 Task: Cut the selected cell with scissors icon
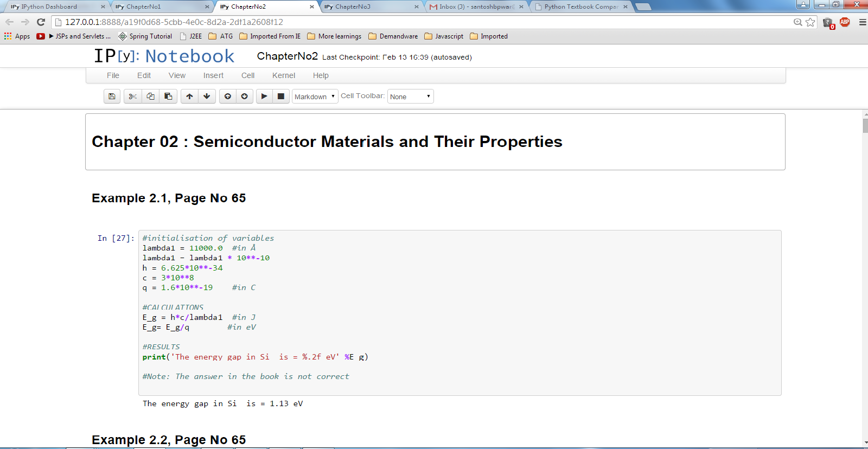click(x=132, y=97)
